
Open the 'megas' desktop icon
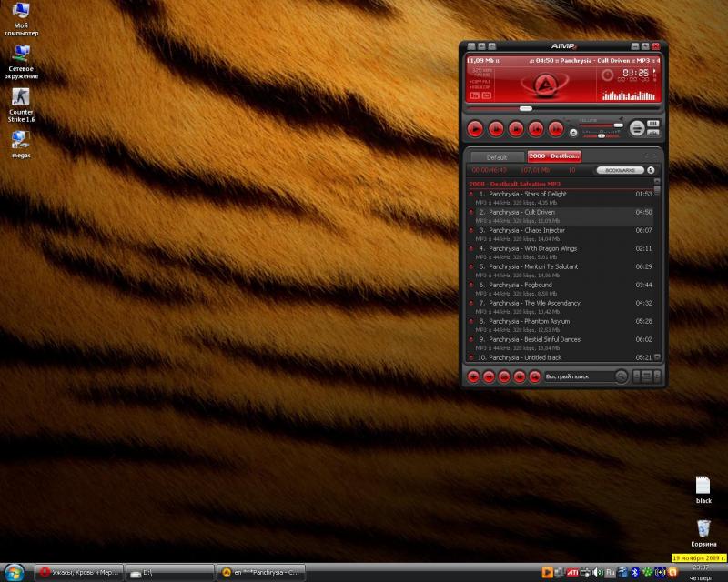click(21, 145)
